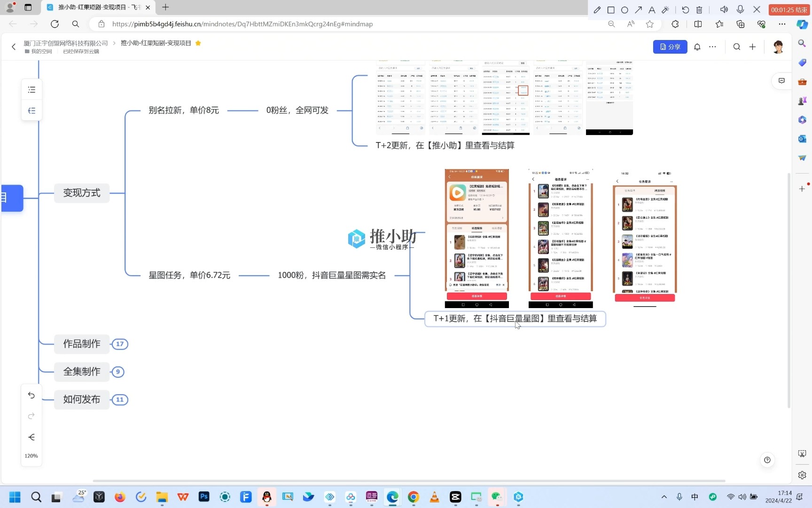
Task: Select the pencil drawing tool in recorder toolbar
Action: (597, 9)
